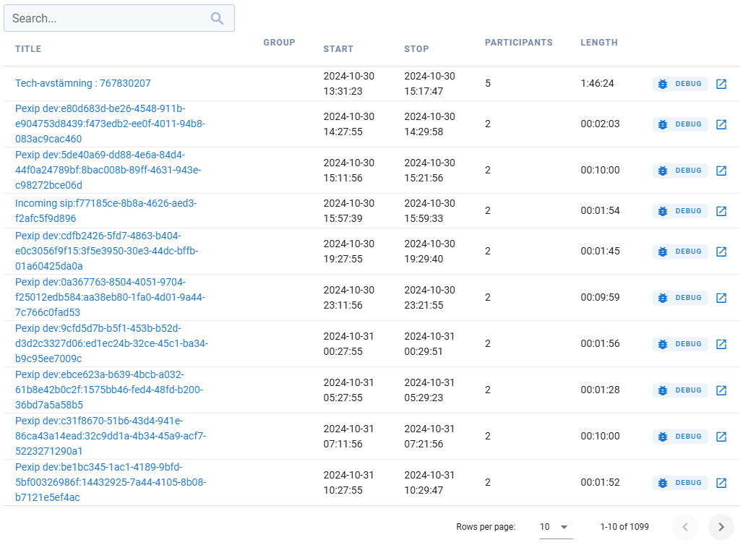Sort by the LENGTH column header
This screenshot has height=545, width=756.
[x=599, y=43]
